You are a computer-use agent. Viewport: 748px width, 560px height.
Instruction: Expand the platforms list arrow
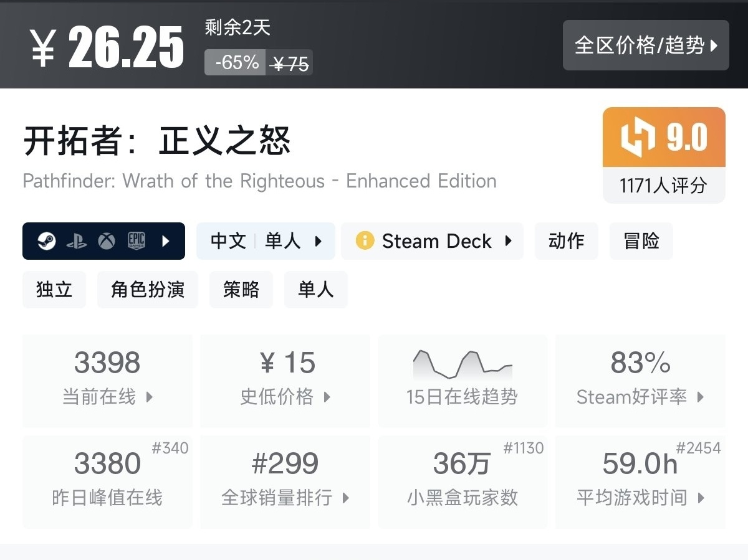166,241
